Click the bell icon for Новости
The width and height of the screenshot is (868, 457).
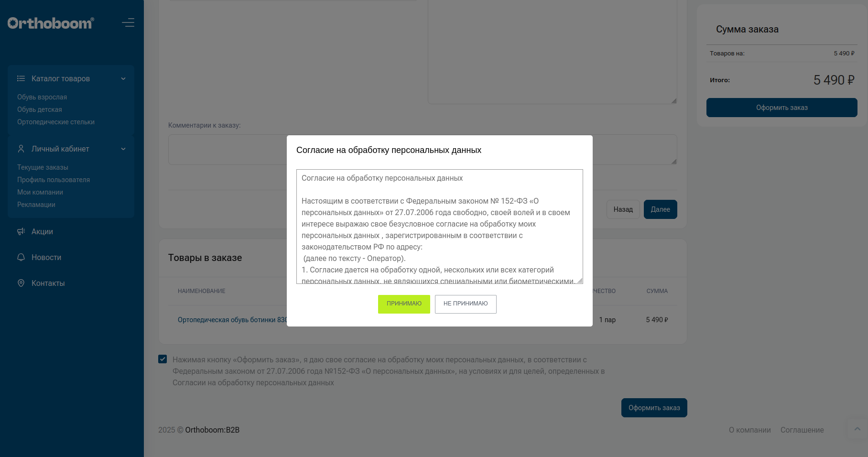[21, 257]
